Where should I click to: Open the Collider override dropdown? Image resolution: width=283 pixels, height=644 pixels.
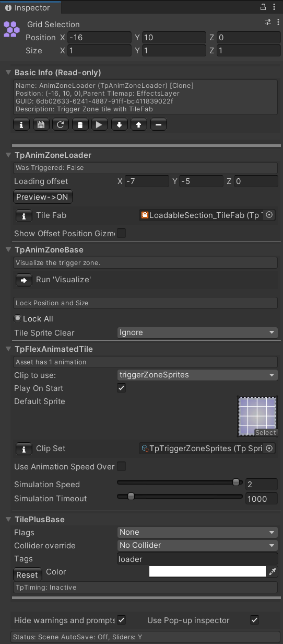pyautogui.click(x=198, y=545)
